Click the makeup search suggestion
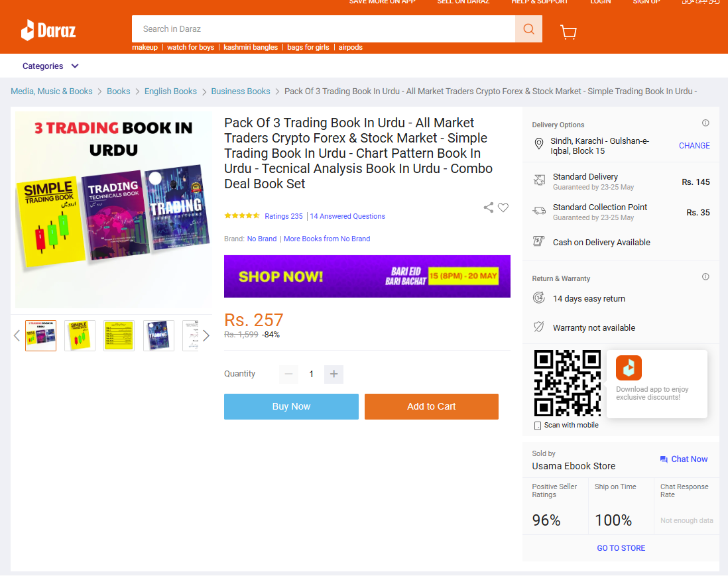 pyautogui.click(x=145, y=47)
